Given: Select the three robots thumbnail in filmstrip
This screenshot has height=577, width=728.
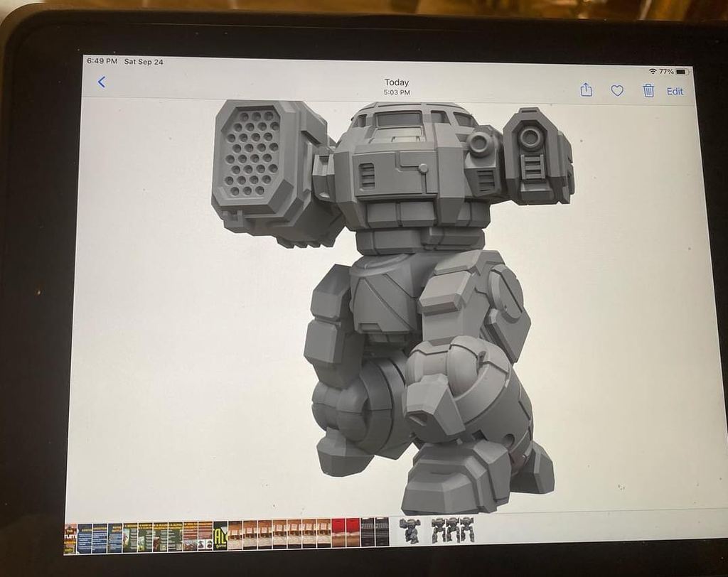Looking at the screenshot, I should pos(452,529).
